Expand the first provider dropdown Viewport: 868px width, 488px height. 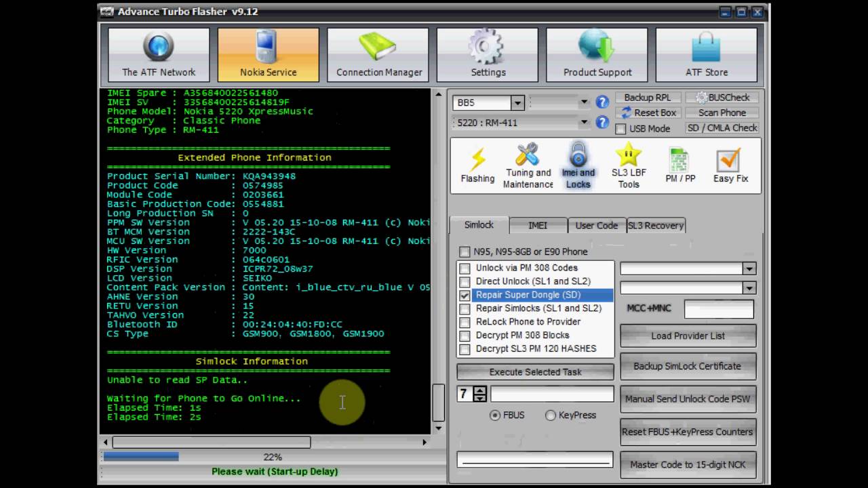(749, 268)
